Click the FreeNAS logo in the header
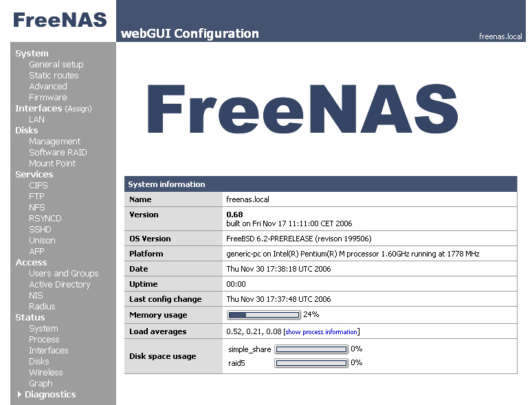 60,20
